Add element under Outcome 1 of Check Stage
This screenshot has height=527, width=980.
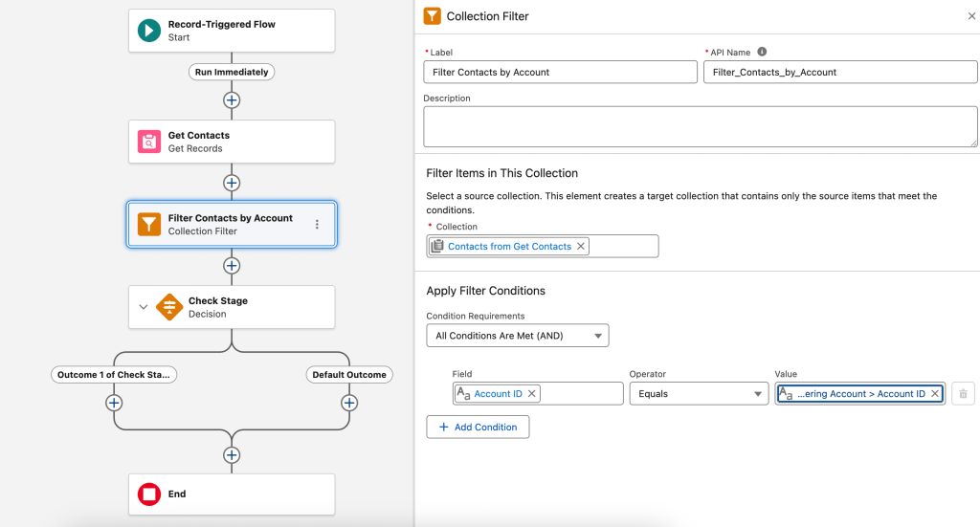(x=114, y=403)
